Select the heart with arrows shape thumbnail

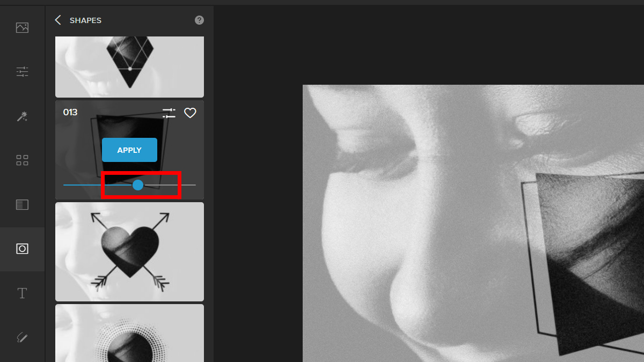coord(129,252)
